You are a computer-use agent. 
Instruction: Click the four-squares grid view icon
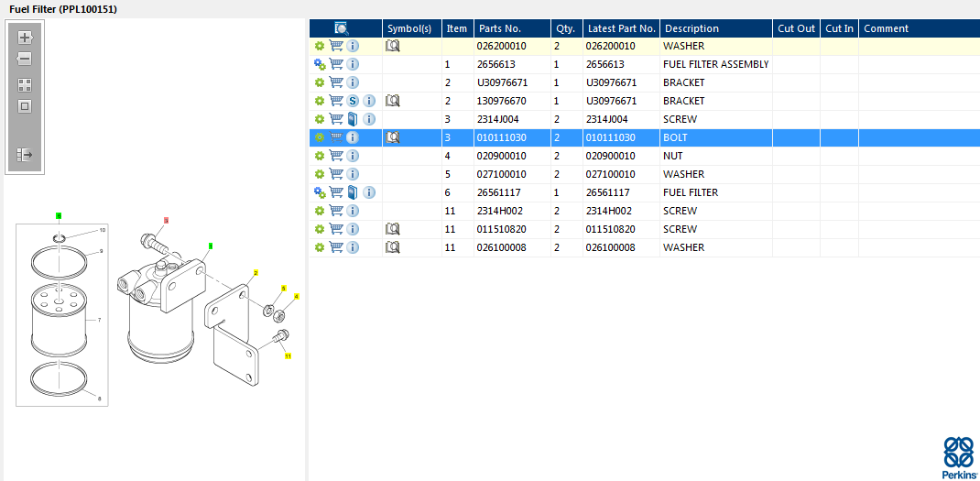tap(25, 85)
